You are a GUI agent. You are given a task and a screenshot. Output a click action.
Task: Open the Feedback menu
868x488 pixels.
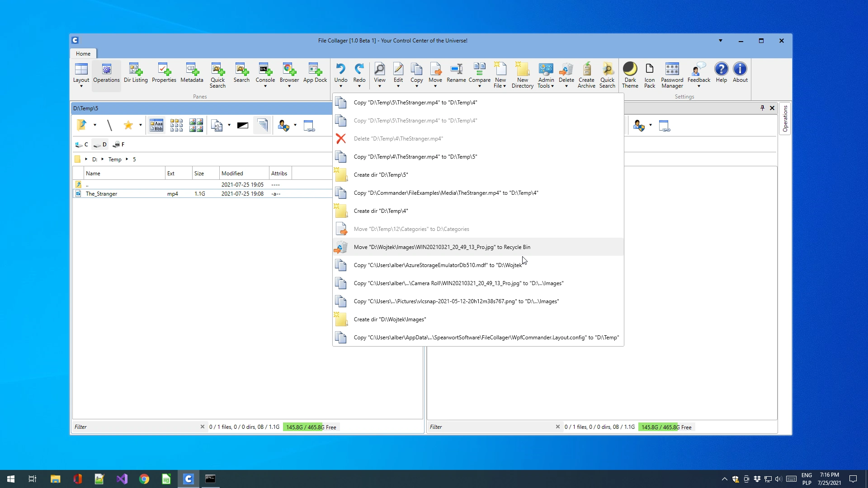[x=698, y=75]
